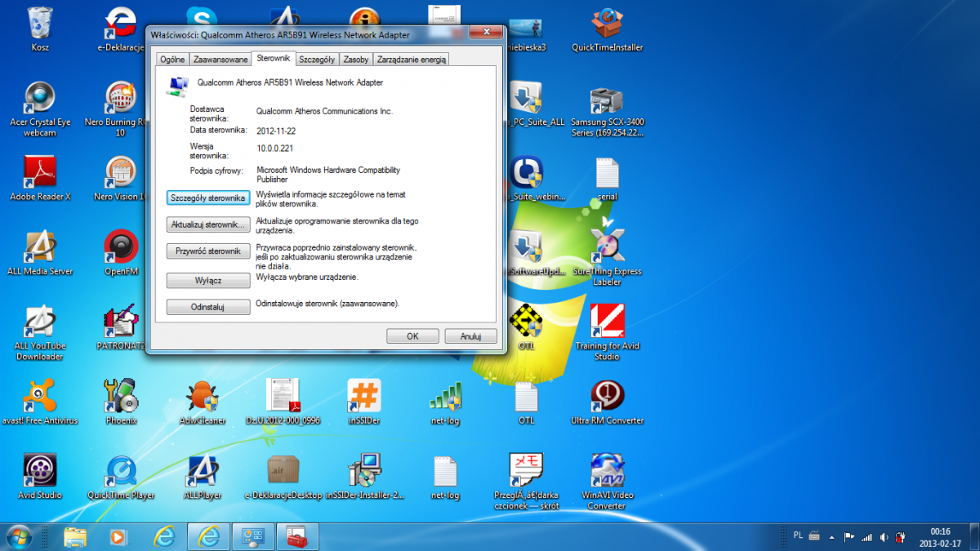Switch to Zarządzanie energią tab
The height and width of the screenshot is (551, 980).
coord(411,60)
